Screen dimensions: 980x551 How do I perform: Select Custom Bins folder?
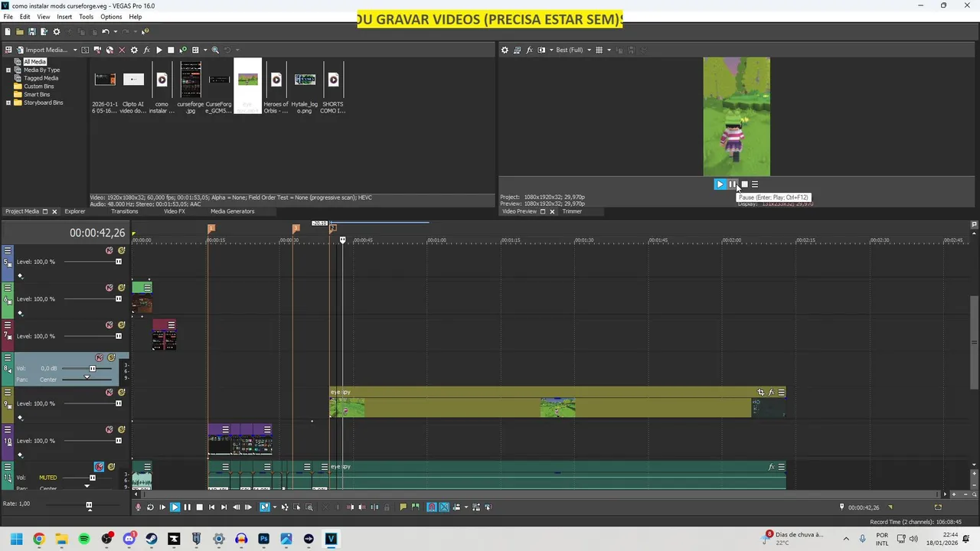click(x=38, y=86)
